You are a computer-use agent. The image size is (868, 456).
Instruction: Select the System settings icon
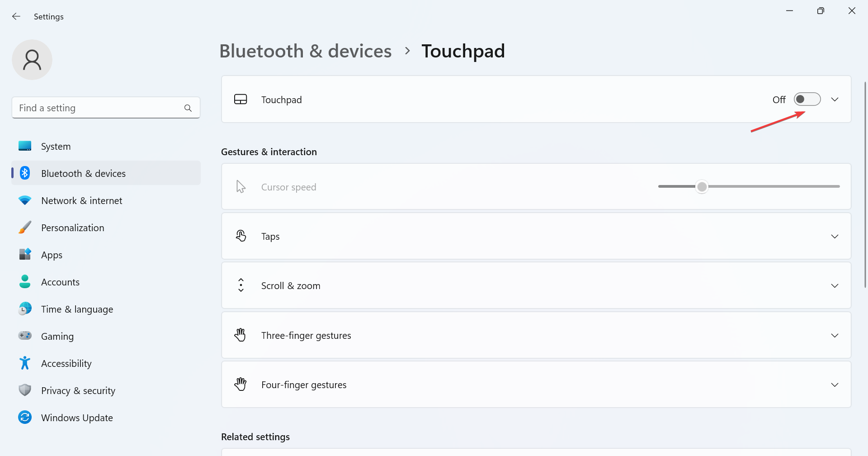(25, 146)
